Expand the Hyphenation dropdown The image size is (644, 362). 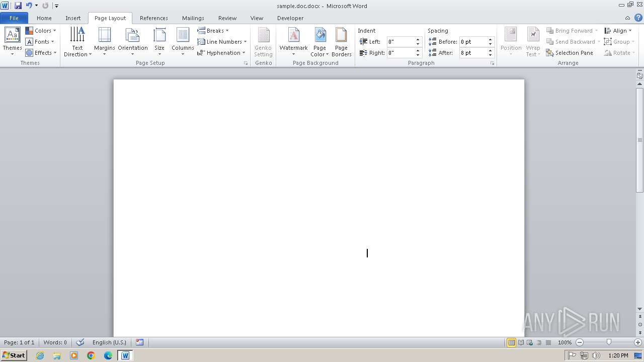tap(221, 53)
